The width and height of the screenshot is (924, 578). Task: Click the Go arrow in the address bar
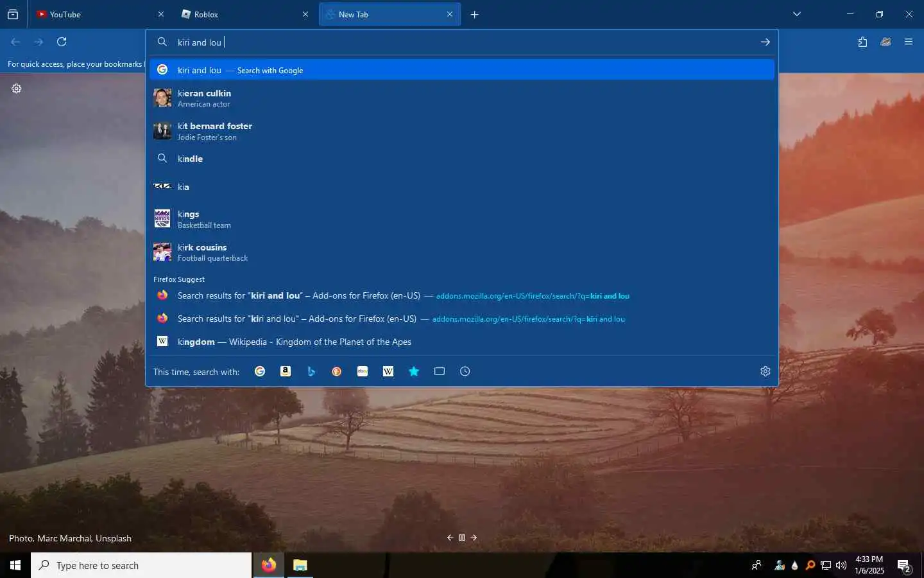coord(765,42)
